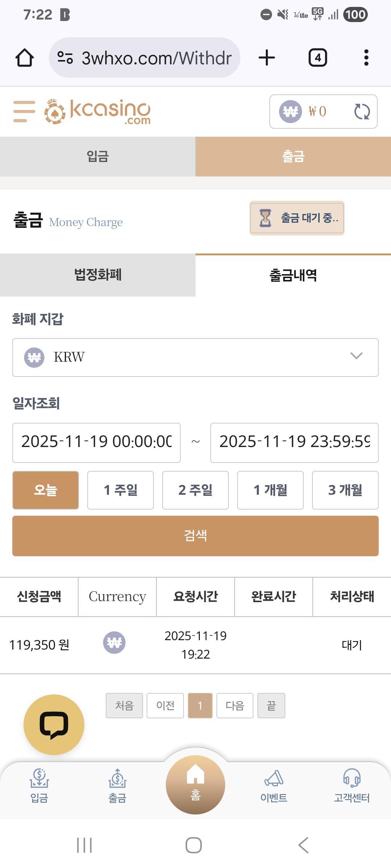This screenshot has width=391, height=868.
Task: Open the browser tab switcher
Action: [318, 58]
